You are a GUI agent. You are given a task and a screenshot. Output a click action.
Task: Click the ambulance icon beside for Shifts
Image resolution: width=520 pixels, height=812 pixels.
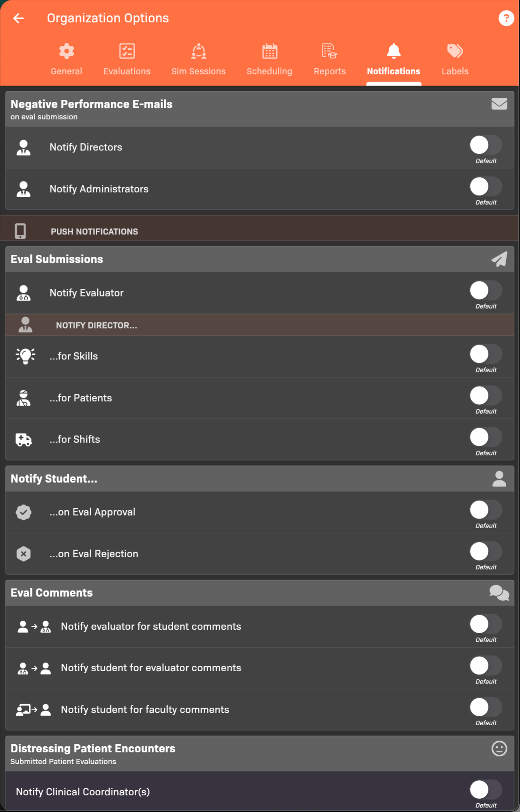pyautogui.click(x=24, y=440)
